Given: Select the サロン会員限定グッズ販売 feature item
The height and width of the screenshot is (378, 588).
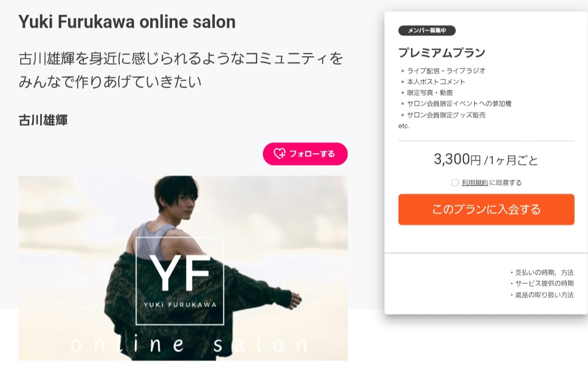Looking at the screenshot, I should [x=446, y=115].
